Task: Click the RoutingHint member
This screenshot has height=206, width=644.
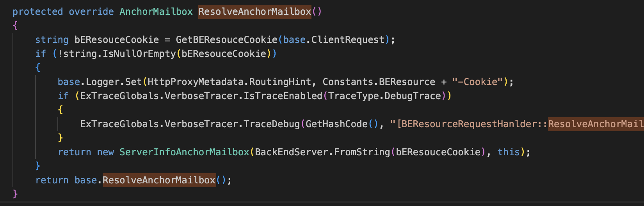Action: tap(280, 82)
